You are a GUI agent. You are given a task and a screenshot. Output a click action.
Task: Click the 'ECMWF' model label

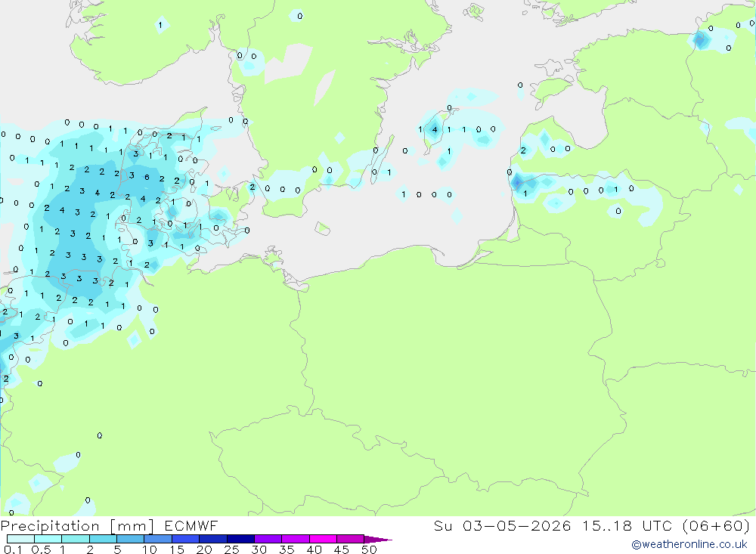click(191, 526)
